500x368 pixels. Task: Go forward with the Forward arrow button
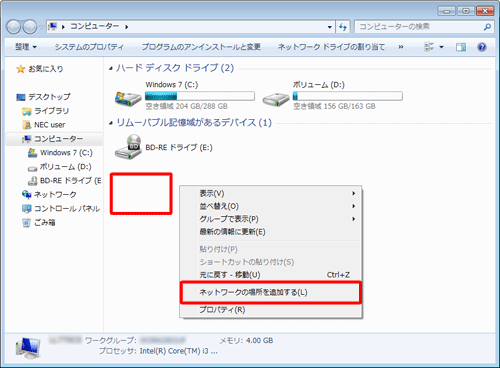click(x=30, y=27)
